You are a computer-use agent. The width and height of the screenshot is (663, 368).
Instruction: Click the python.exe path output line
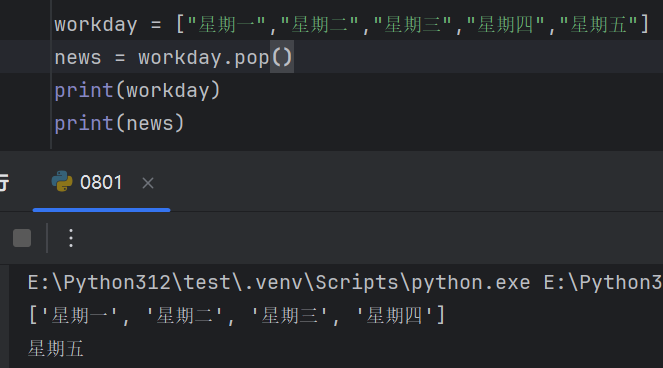pos(345,282)
